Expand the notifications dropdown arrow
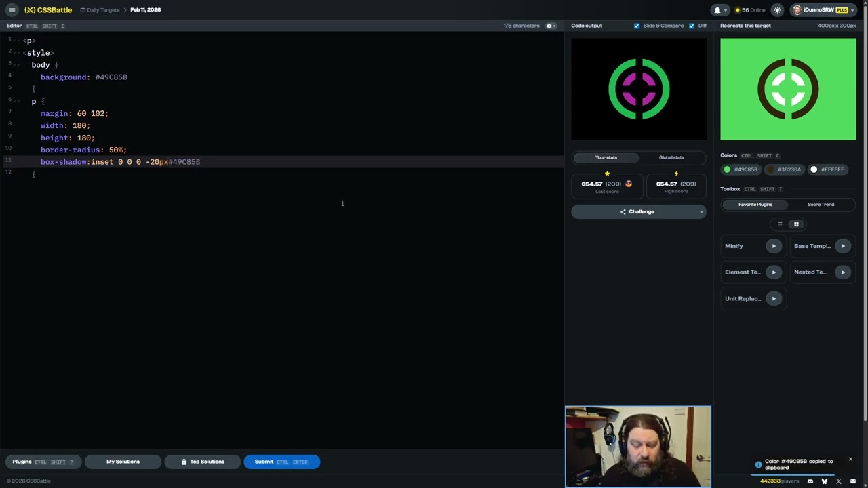This screenshot has height=488, width=868. 726,10
